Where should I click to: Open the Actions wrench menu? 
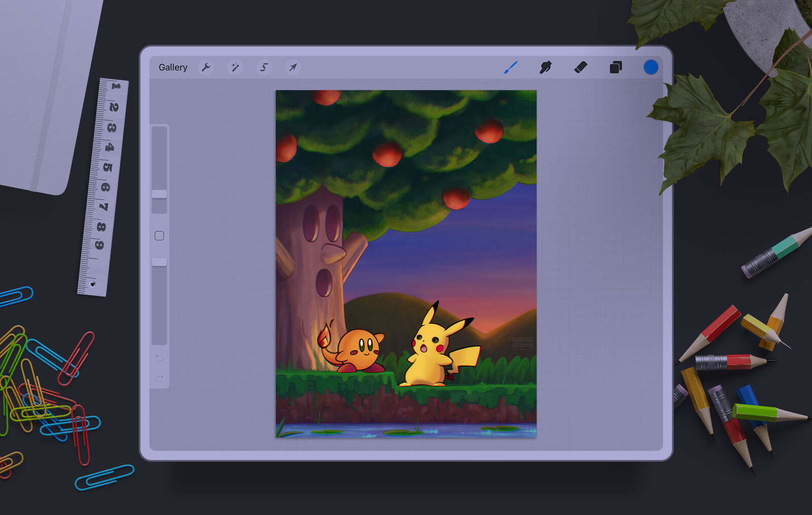(206, 67)
